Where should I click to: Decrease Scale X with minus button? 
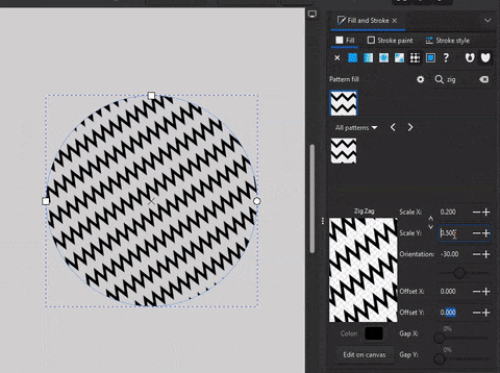[x=477, y=212]
